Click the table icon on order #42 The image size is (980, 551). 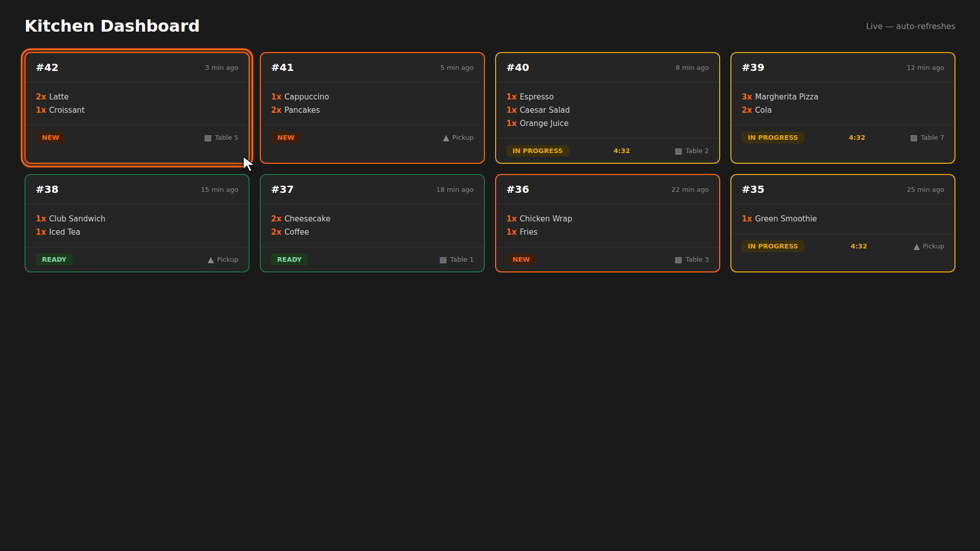[208, 138]
